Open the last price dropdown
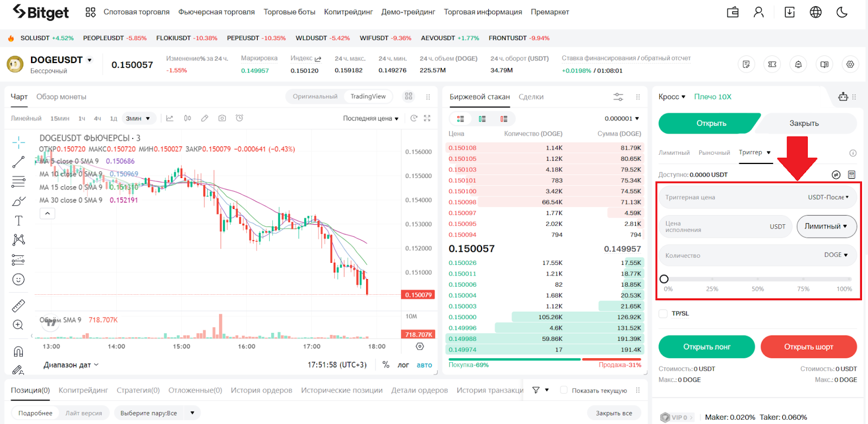This screenshot has height=424, width=868. point(371,118)
